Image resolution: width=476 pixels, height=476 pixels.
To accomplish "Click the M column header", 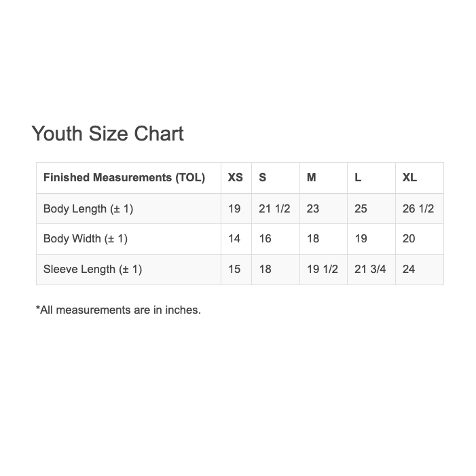I will click(311, 178).
